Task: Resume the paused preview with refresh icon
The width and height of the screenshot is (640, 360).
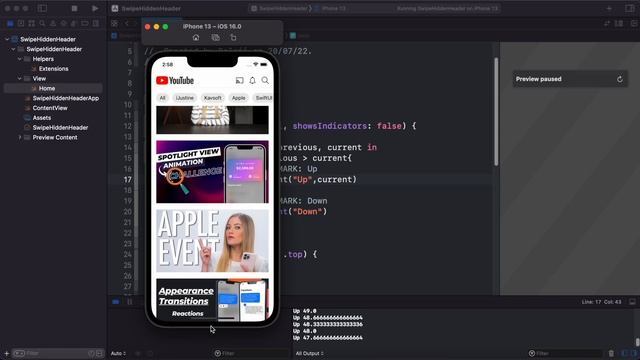Action: [x=620, y=79]
